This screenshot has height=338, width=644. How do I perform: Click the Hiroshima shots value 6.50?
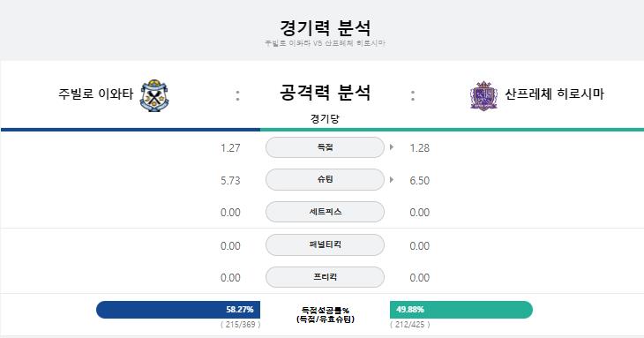click(x=419, y=180)
